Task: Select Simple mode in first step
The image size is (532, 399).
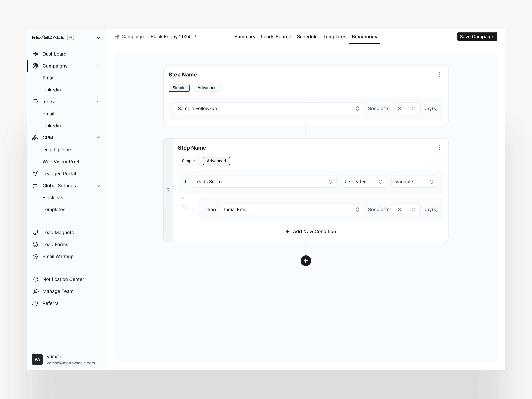Action: 179,88
